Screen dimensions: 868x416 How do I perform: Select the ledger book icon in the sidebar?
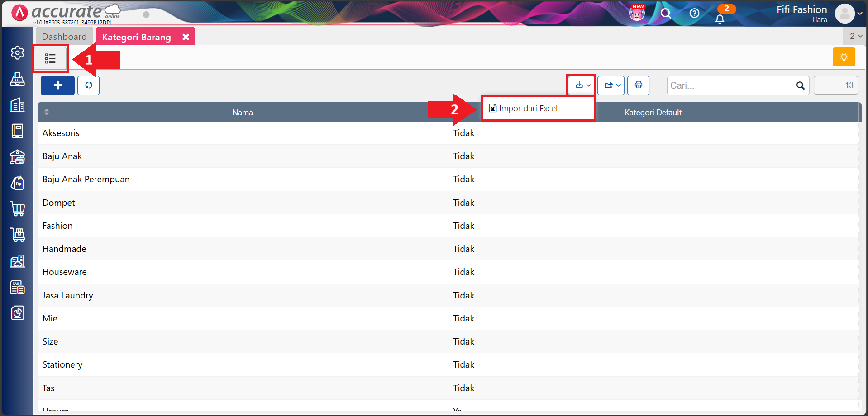pos(17,131)
